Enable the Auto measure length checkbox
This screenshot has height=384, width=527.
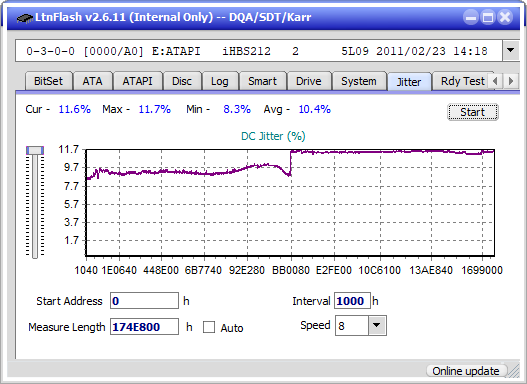click(209, 327)
